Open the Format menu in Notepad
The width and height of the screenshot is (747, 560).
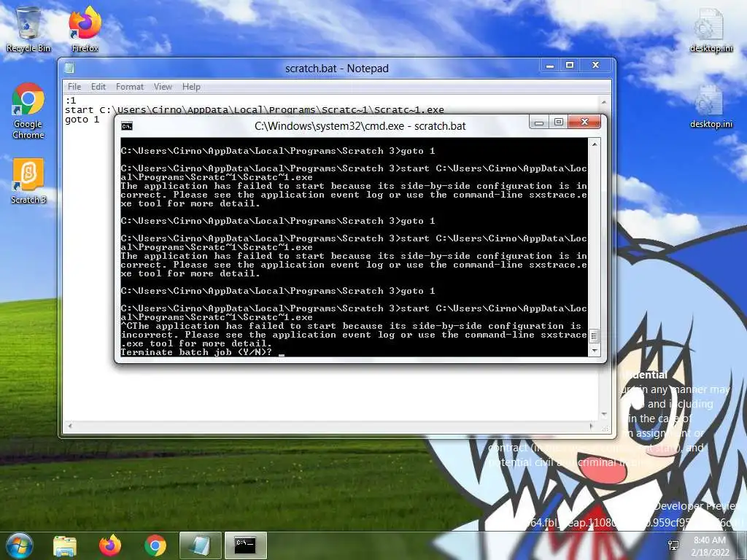point(130,87)
